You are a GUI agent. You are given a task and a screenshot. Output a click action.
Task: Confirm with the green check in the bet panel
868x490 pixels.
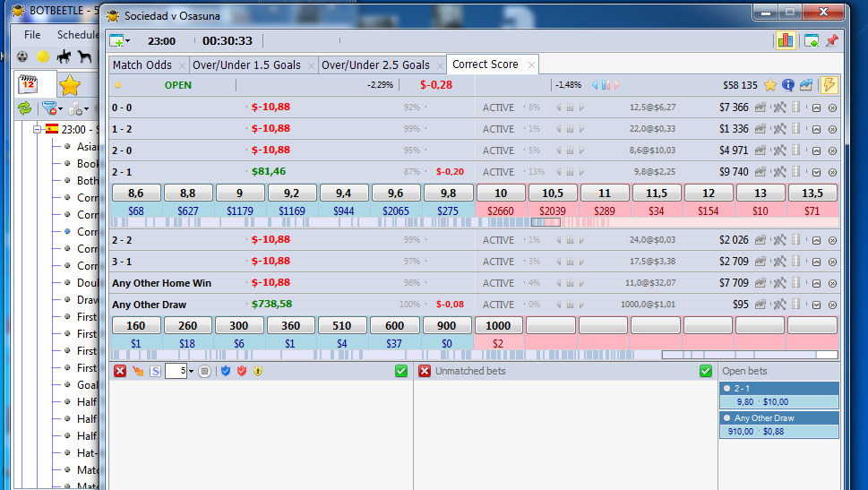pos(401,371)
